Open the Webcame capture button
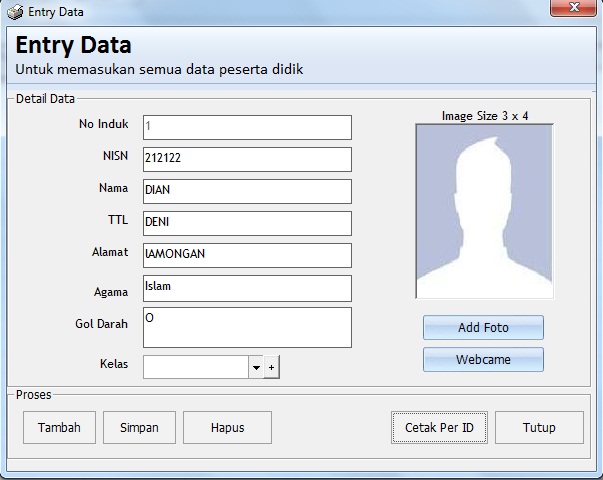The image size is (603, 480). [483, 359]
